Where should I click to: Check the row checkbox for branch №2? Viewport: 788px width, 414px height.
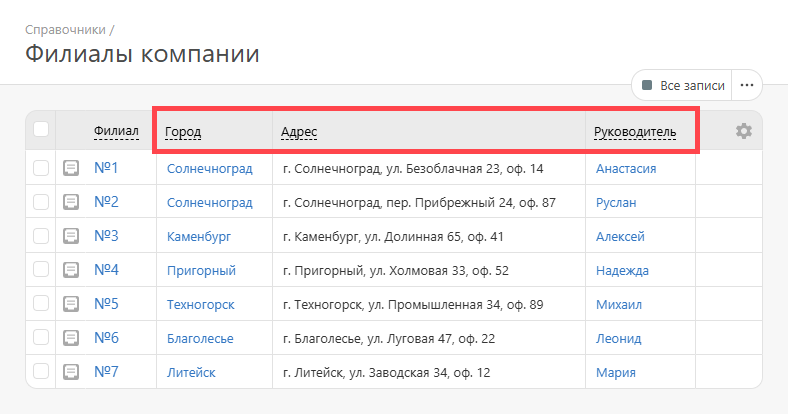[41, 202]
